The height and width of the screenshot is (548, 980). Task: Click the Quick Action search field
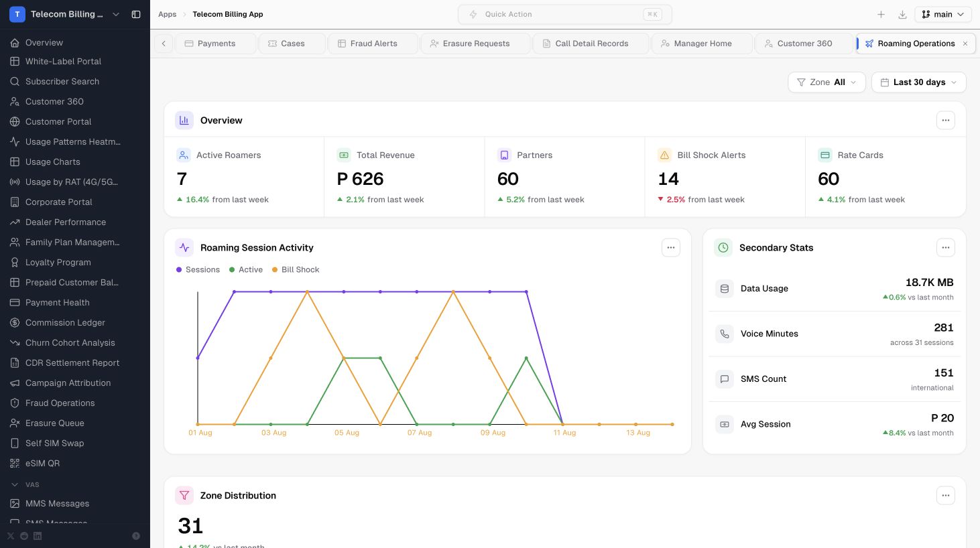point(565,14)
